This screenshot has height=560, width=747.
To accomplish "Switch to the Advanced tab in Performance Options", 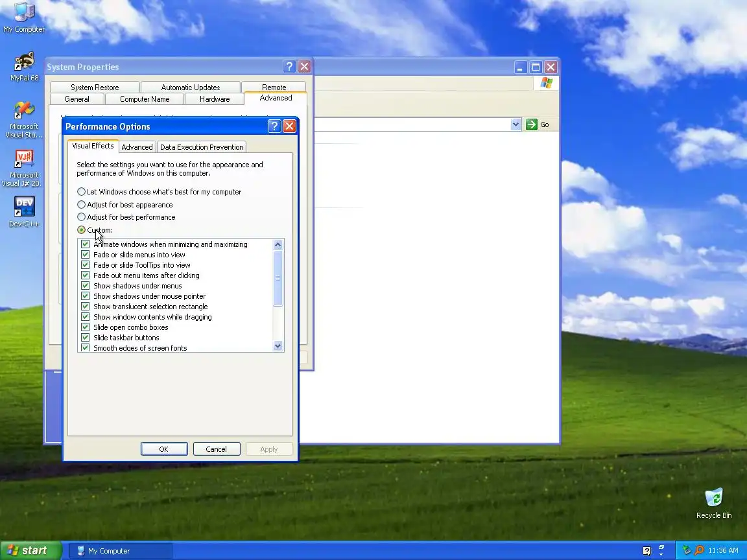I will click(x=137, y=147).
